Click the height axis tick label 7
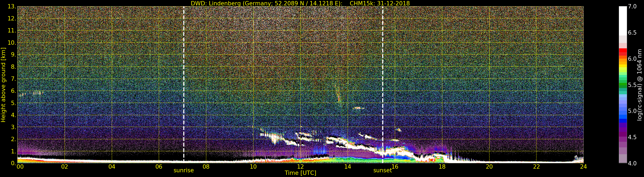Image resolution: width=644 pixels, height=177 pixels. click(x=13, y=79)
